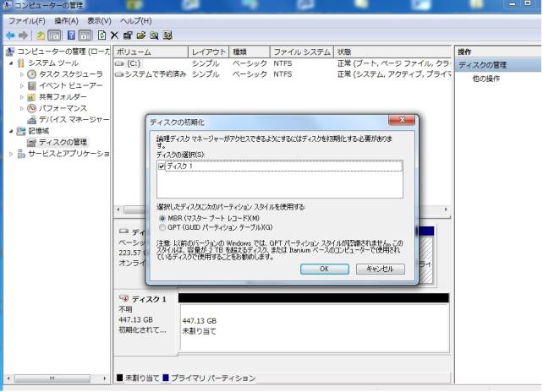Sort by the レイアウト column header

tap(208, 52)
